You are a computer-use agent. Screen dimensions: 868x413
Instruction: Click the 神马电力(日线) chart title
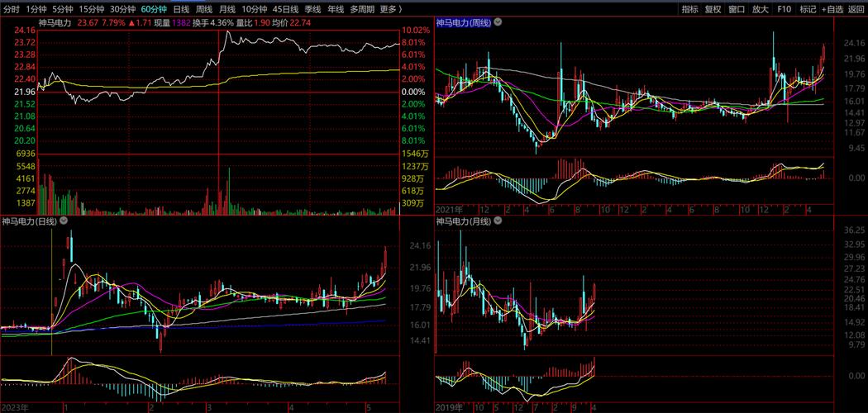[29, 221]
